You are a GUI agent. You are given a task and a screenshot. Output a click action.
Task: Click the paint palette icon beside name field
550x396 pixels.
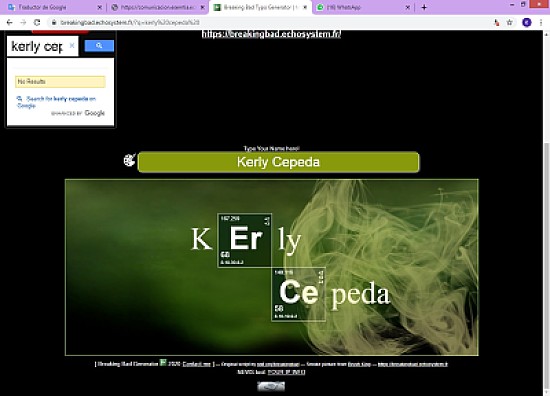coord(129,160)
